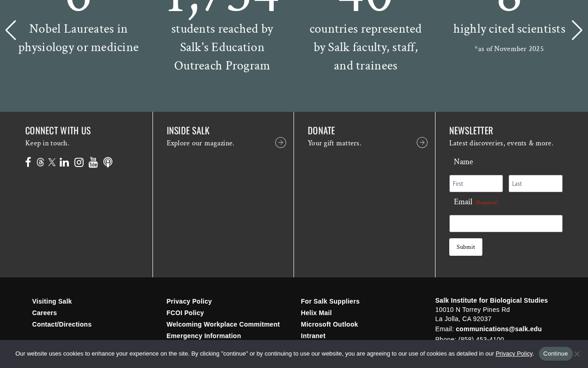Click Continue on the cookie banner

click(x=555, y=354)
